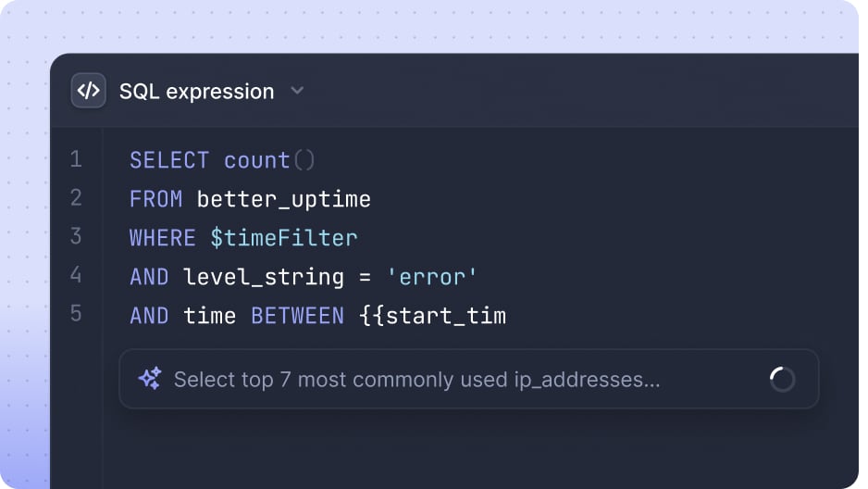Click the code brackets icon
This screenshot has height=489, width=868.
point(88,90)
